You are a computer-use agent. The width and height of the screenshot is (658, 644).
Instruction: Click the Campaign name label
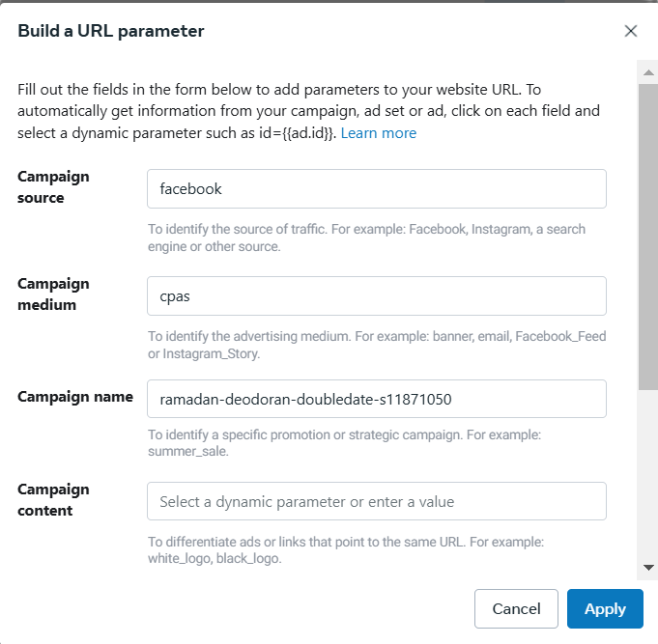(75, 397)
